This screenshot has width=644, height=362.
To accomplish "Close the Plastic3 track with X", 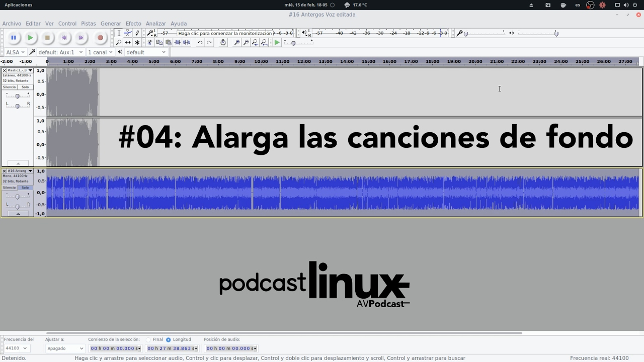I will click(x=5, y=70).
